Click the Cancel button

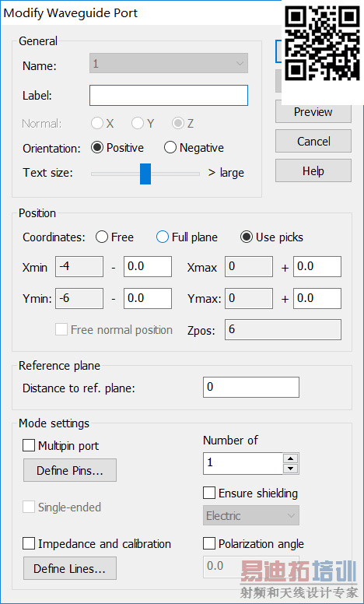tap(313, 141)
